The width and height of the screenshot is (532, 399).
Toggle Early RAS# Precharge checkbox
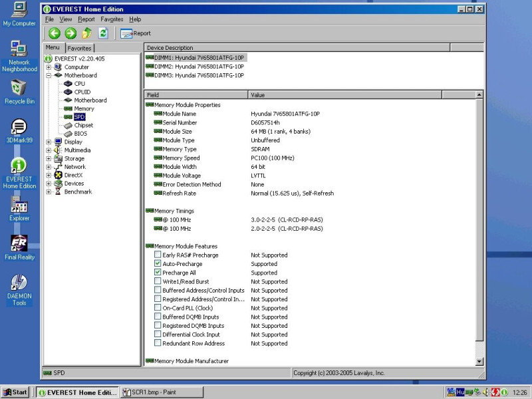(158, 255)
